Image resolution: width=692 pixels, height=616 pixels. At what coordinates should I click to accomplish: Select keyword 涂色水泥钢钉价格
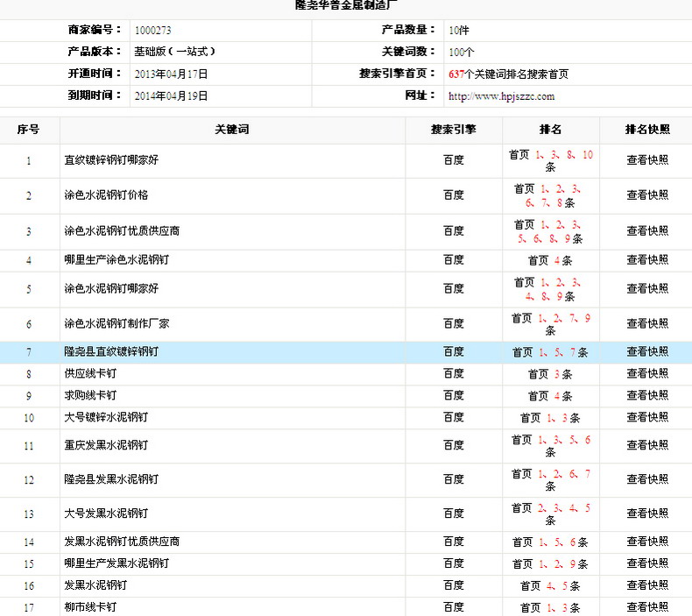click(106, 195)
